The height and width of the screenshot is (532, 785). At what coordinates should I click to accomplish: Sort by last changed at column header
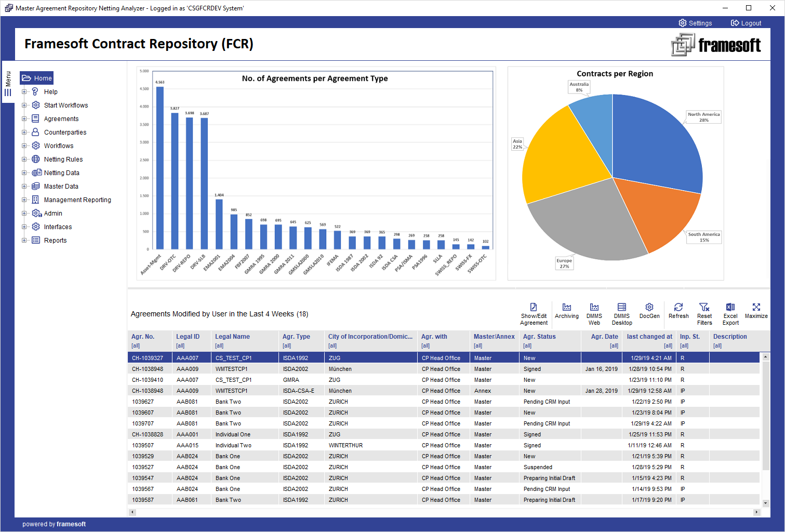[649, 337]
